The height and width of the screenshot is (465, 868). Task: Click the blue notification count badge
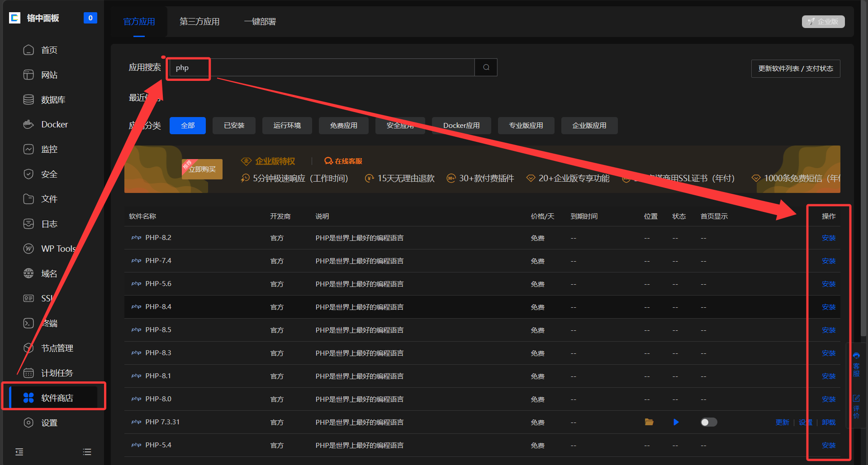90,18
